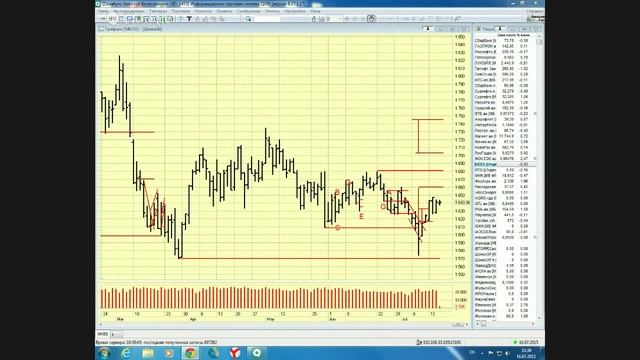Open Internet Explorer from taskbar

tap(126, 353)
